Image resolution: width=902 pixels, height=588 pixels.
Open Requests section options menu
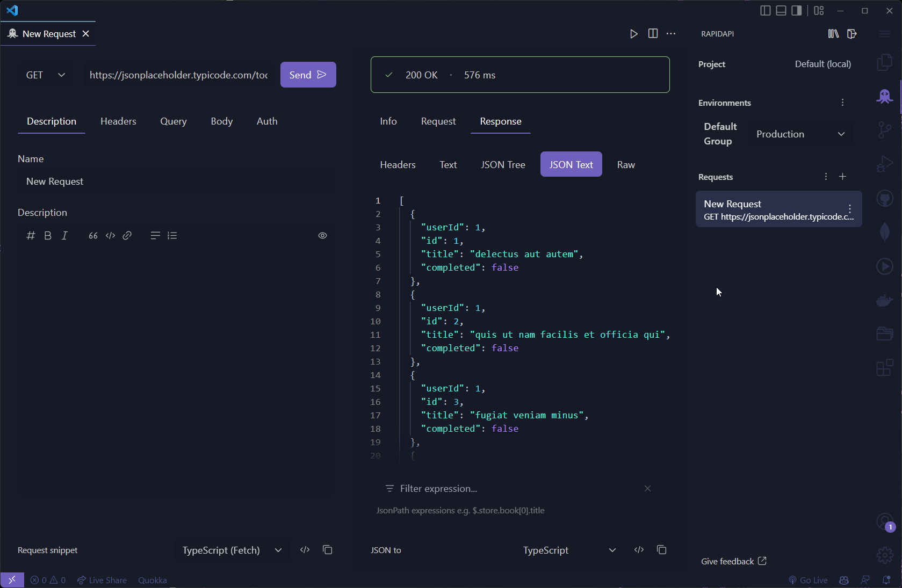click(826, 177)
